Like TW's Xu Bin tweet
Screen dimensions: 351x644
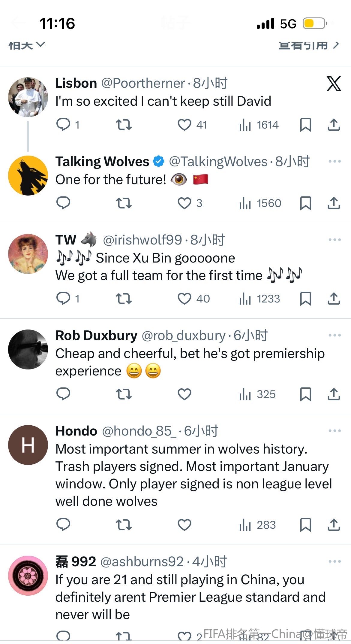(184, 299)
